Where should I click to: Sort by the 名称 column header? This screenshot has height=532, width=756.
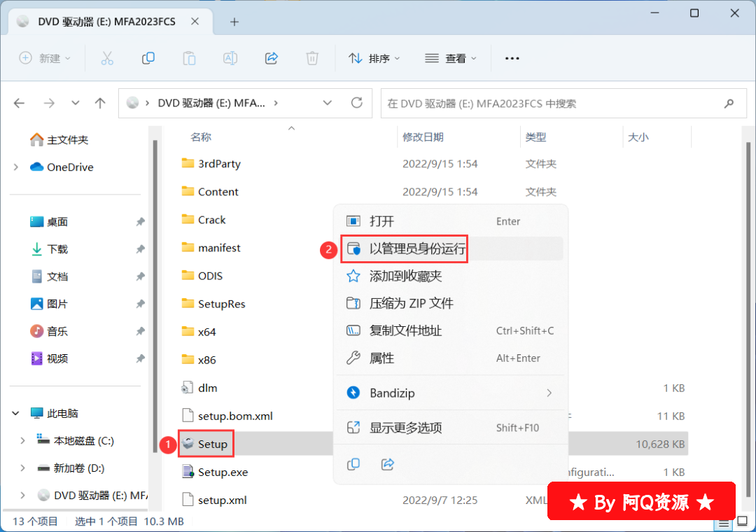click(x=201, y=137)
